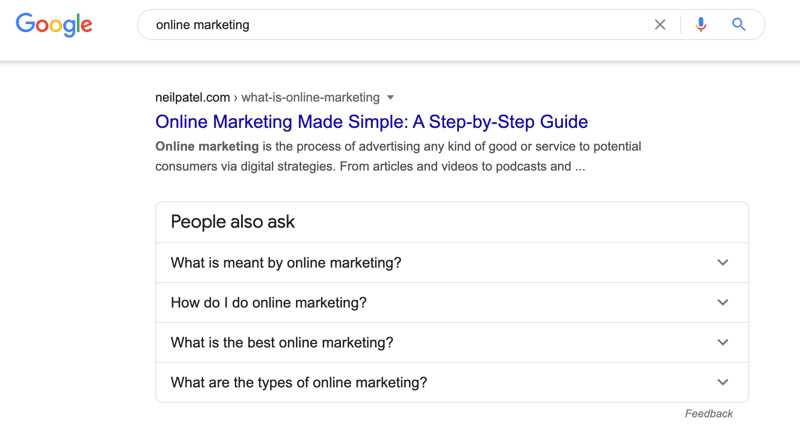Click the neilpatel.com breadcrumb text
The image size is (800, 440).
coord(192,97)
